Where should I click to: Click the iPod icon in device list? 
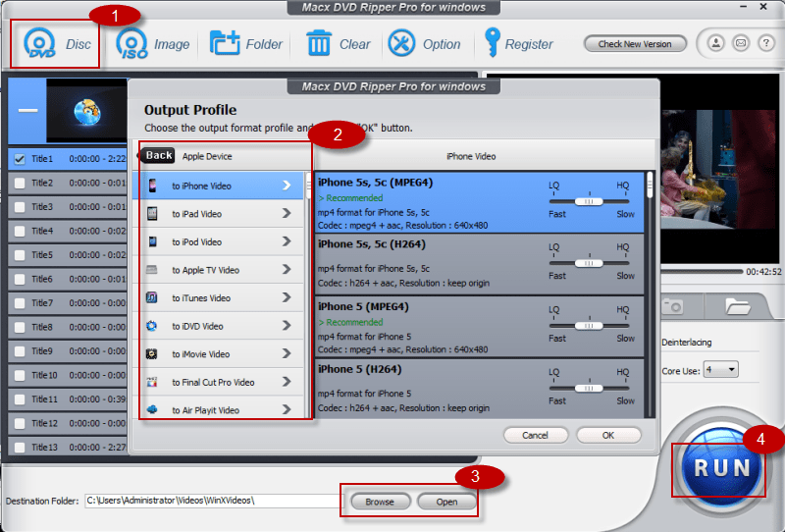pyautogui.click(x=153, y=242)
